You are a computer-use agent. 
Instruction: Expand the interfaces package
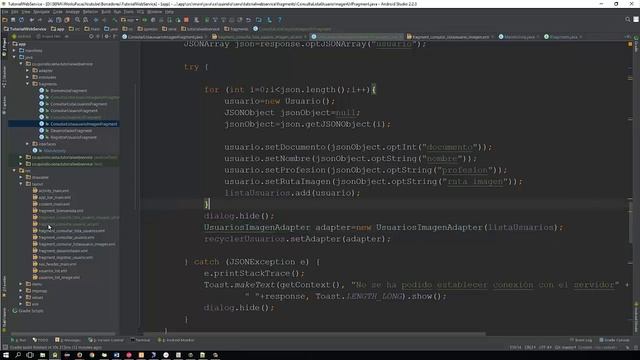tap(28, 144)
